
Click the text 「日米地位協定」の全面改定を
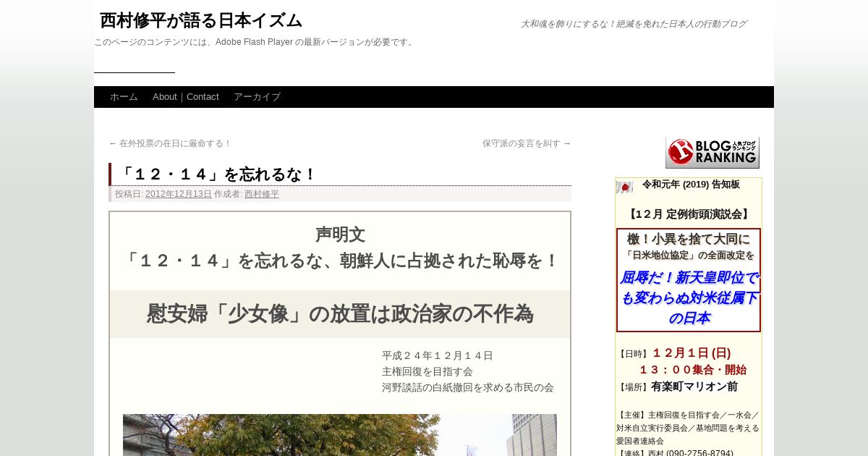click(x=689, y=256)
